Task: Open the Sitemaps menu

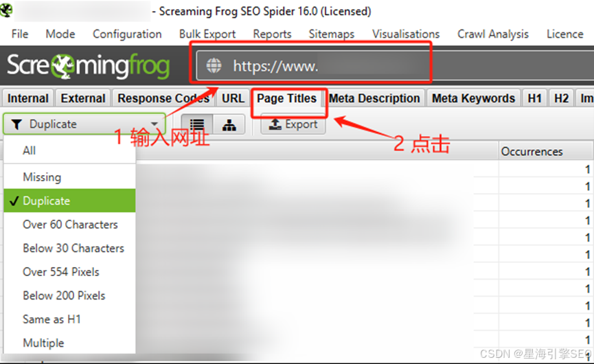Action: coord(332,34)
